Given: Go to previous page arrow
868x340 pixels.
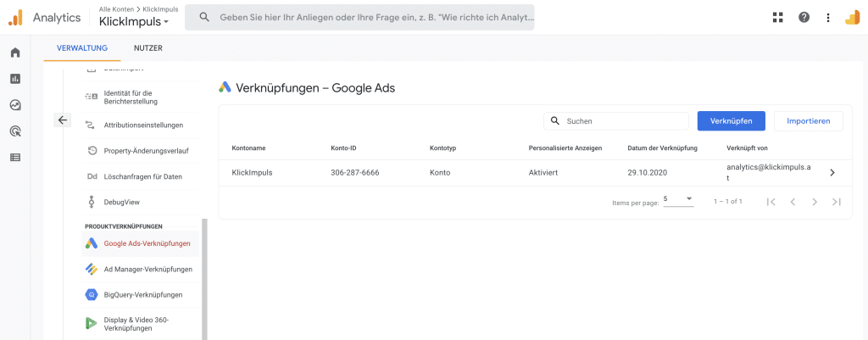Looking at the screenshot, I should coord(793,202).
